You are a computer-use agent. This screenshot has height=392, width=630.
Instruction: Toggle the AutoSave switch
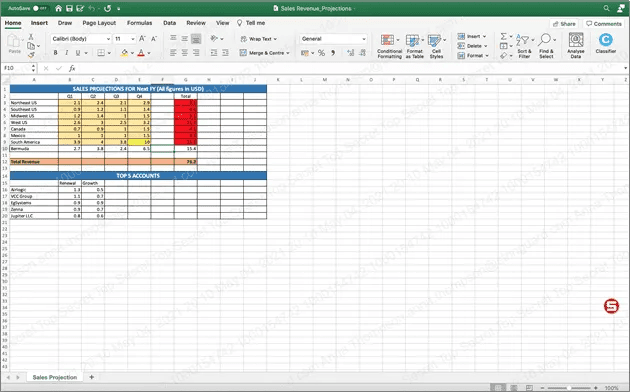[x=39, y=8]
